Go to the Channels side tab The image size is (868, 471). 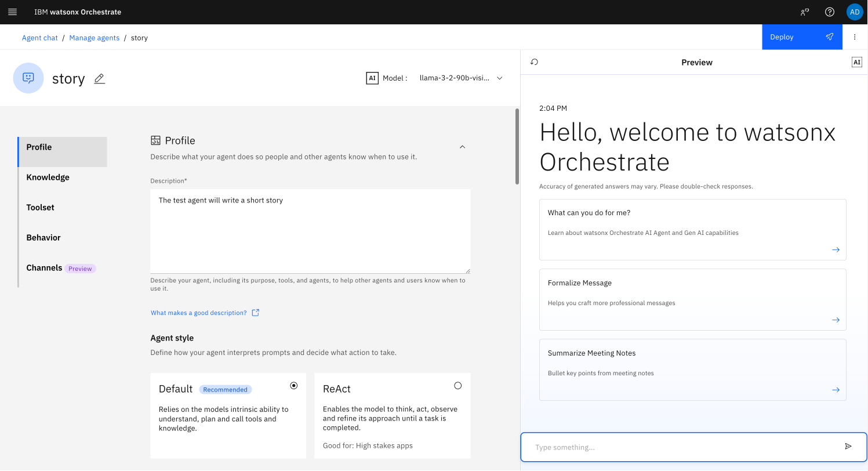click(63, 268)
